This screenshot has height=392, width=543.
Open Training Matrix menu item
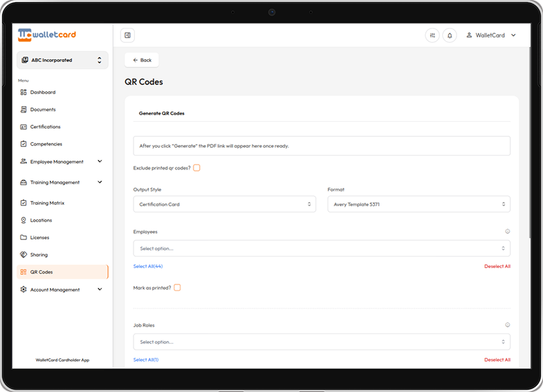[x=62, y=203]
